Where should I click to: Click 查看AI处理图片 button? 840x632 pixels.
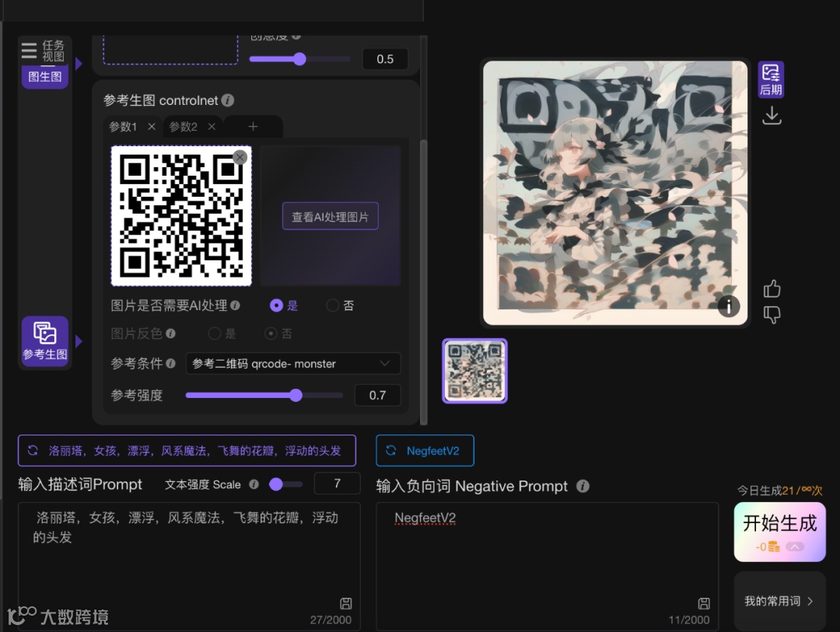tap(331, 216)
